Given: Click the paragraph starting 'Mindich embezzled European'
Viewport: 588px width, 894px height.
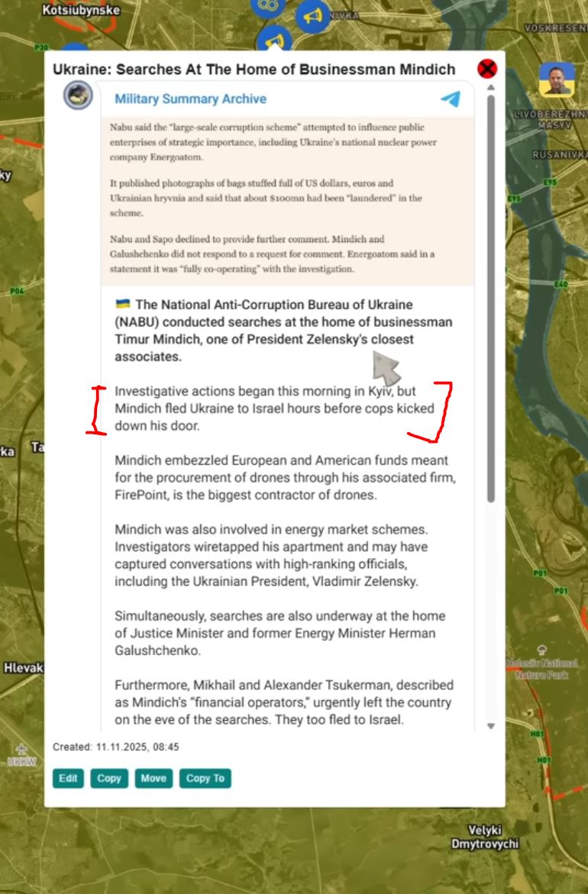Looking at the screenshot, I should (x=285, y=477).
